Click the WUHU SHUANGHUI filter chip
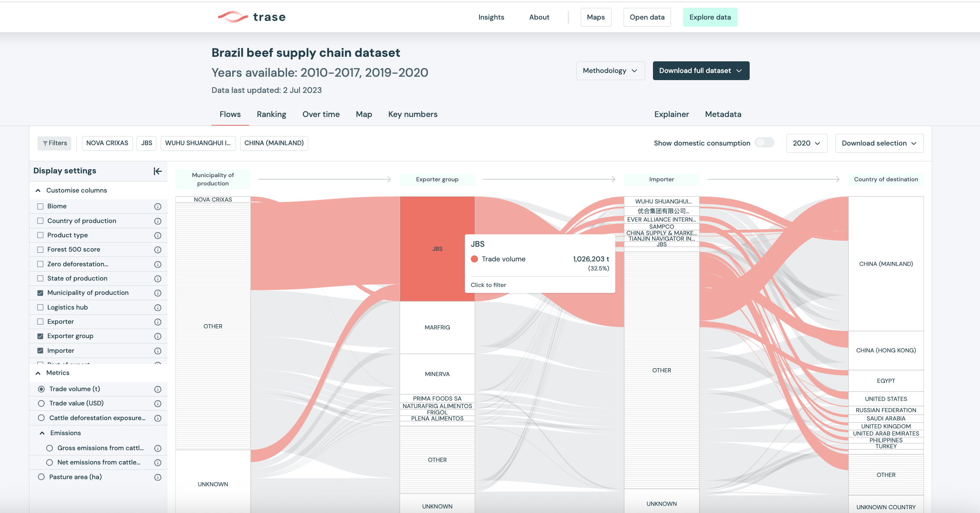Viewport: 980px width, 513px height. click(x=198, y=143)
